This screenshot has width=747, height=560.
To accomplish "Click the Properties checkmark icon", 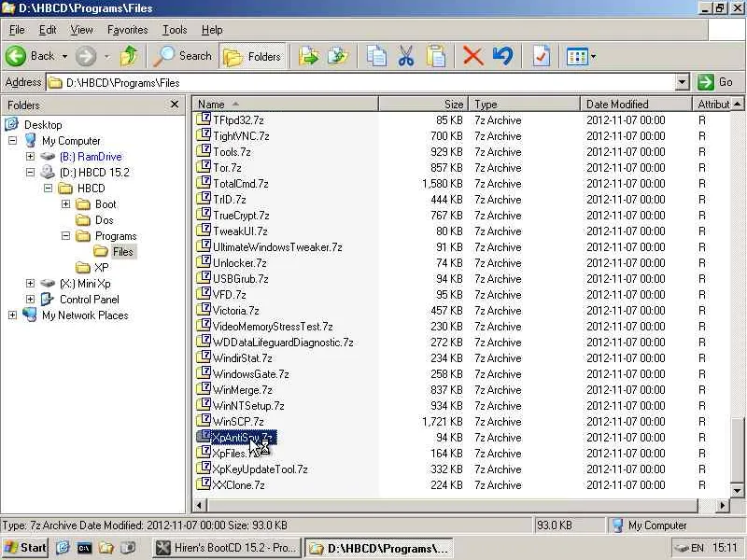I will tap(542, 56).
